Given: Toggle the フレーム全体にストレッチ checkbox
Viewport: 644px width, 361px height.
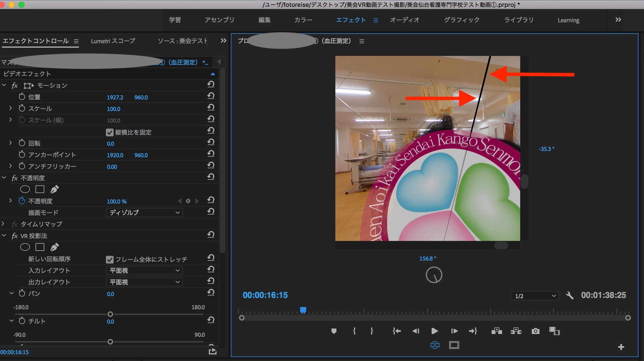Looking at the screenshot, I should click(x=109, y=260).
